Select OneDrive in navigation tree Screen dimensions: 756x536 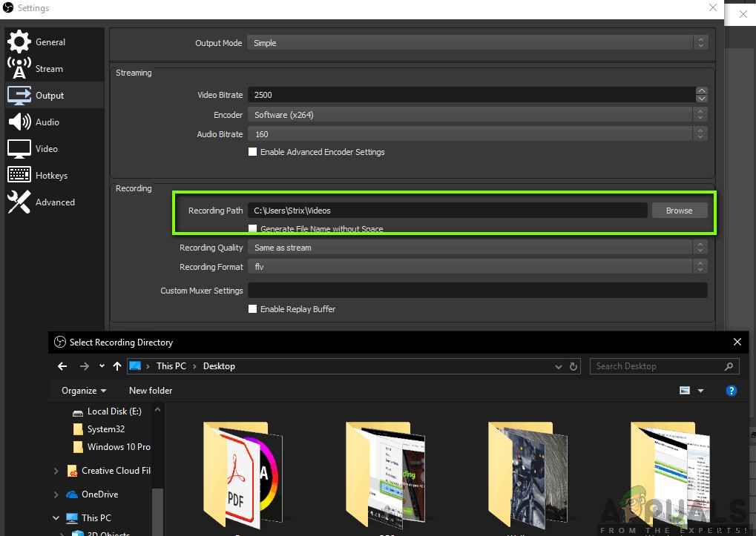(93, 494)
